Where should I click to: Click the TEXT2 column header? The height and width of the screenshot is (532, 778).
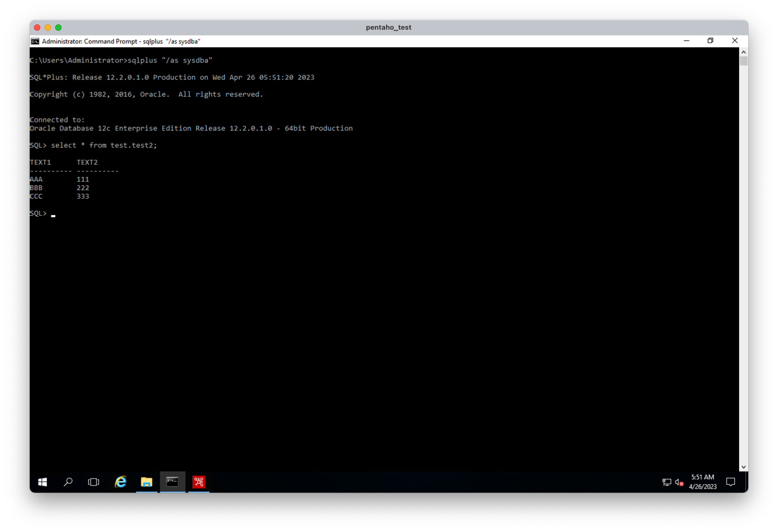87,162
